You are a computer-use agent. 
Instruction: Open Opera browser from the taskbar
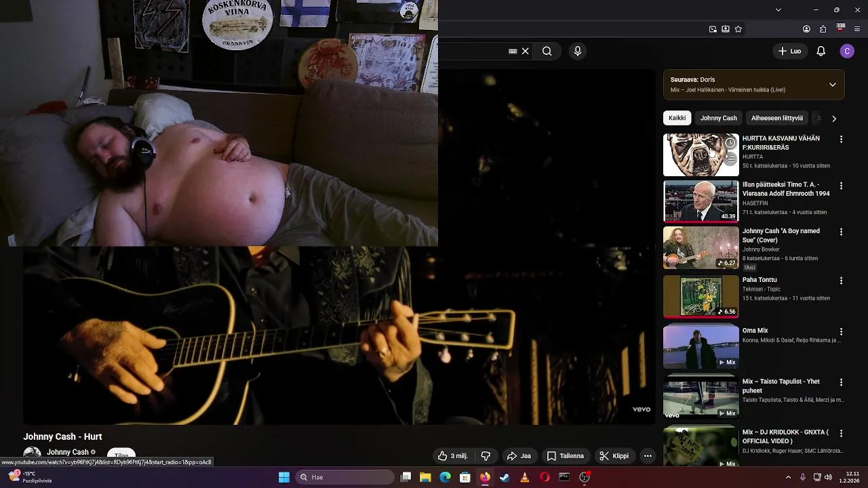[x=545, y=477]
